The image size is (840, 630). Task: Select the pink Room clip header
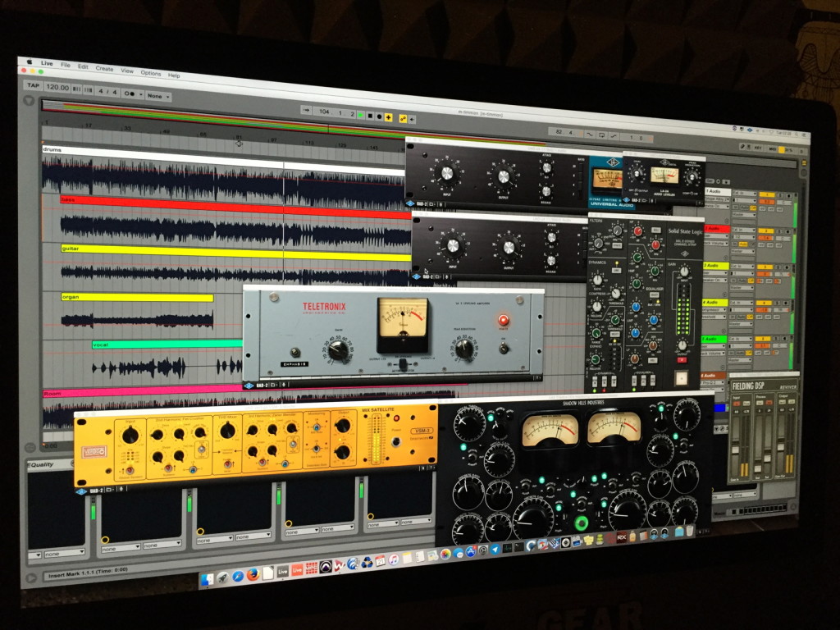142,390
